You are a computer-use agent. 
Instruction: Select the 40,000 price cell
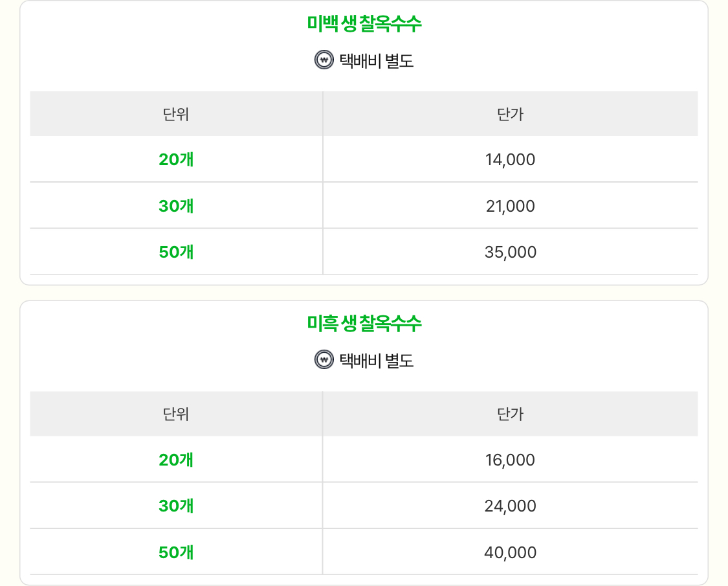click(x=511, y=552)
